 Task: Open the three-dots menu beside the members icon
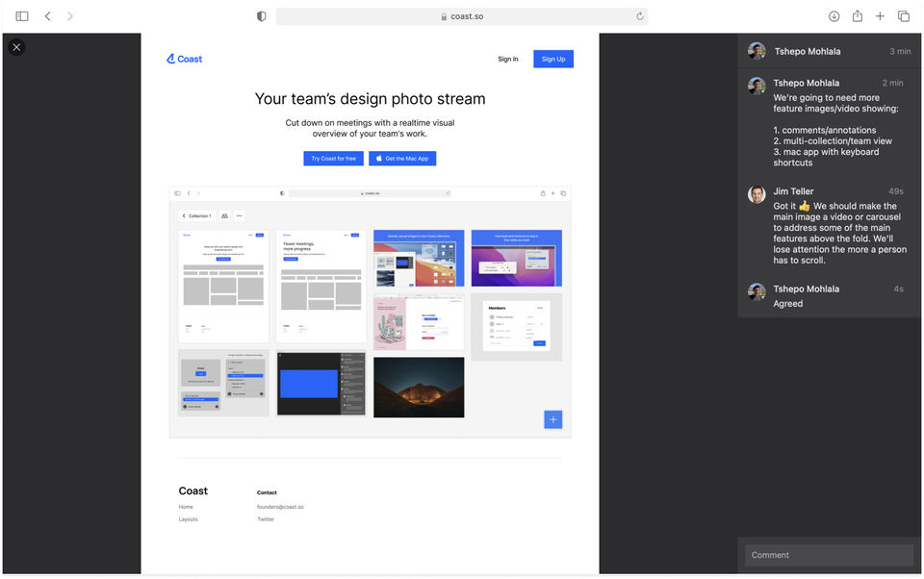click(240, 216)
